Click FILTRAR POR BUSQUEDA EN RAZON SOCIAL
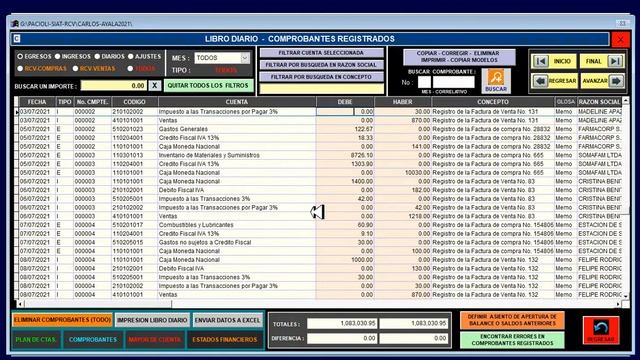 [322, 65]
